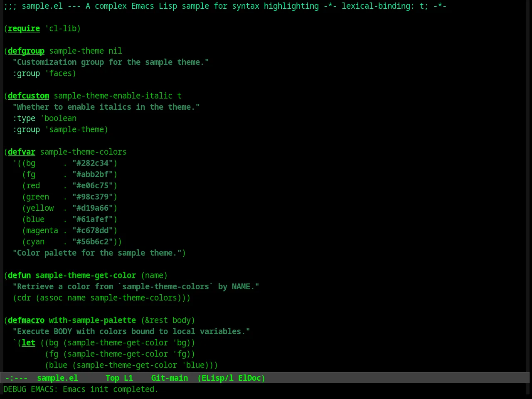The image size is (532, 399).
Task: Click the defun keyword
Action: [19, 275]
